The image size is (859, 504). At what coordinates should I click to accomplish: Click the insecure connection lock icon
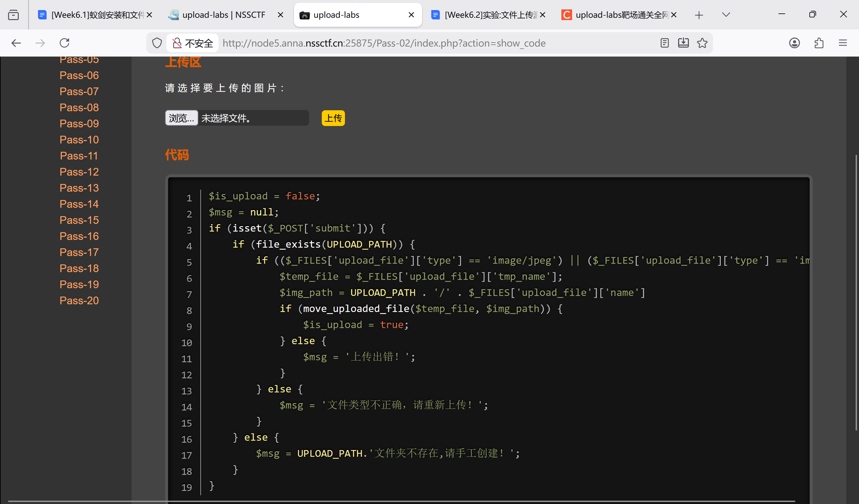tap(177, 43)
